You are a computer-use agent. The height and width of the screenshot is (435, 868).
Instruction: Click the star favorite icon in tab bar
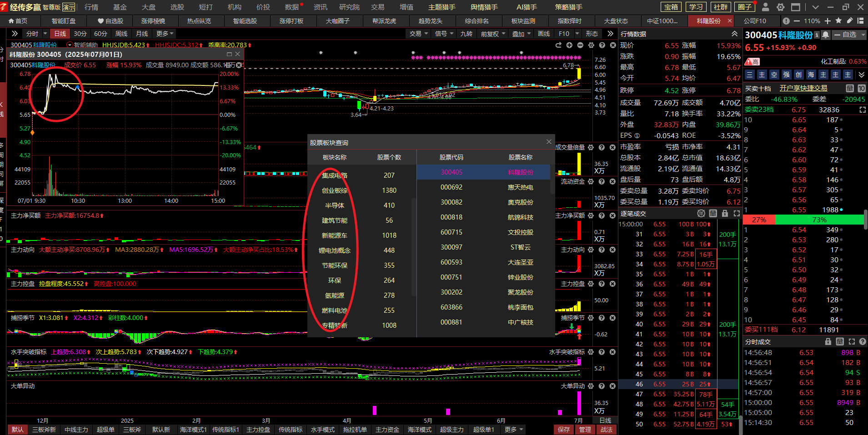click(838, 21)
